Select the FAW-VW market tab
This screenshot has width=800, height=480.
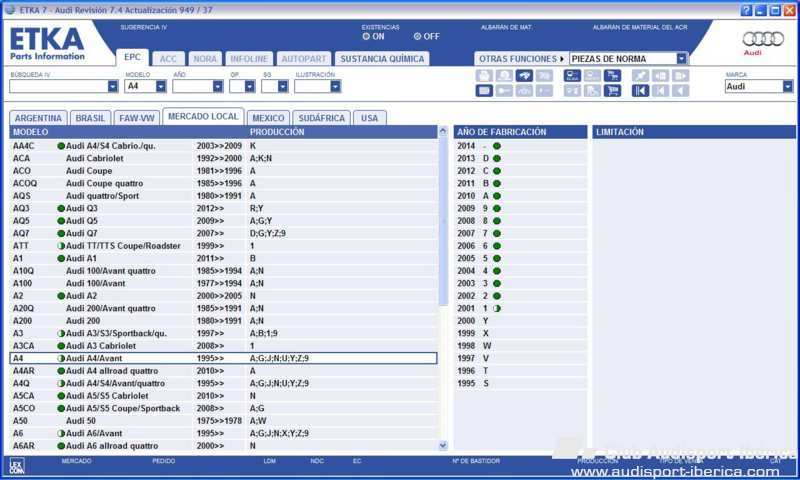[x=137, y=118]
